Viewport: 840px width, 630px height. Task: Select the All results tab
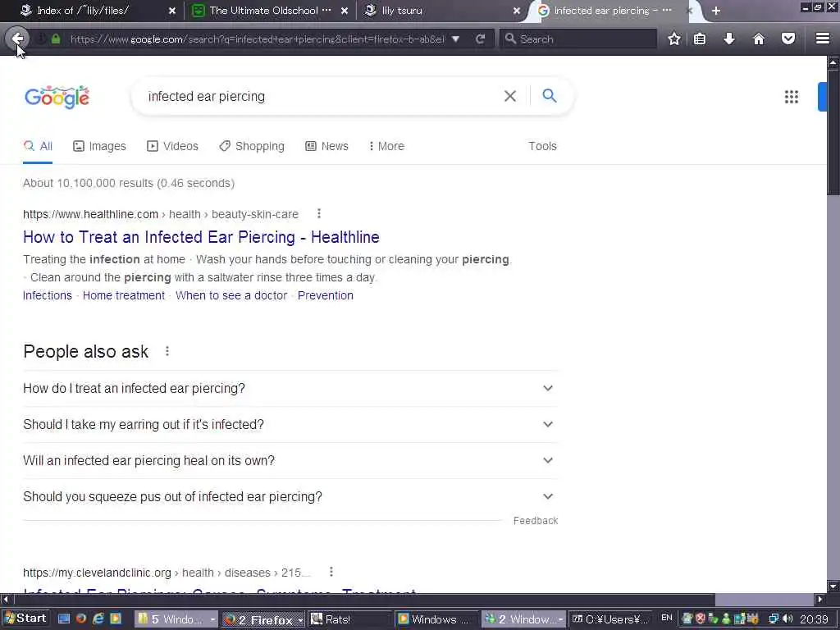pyautogui.click(x=38, y=146)
